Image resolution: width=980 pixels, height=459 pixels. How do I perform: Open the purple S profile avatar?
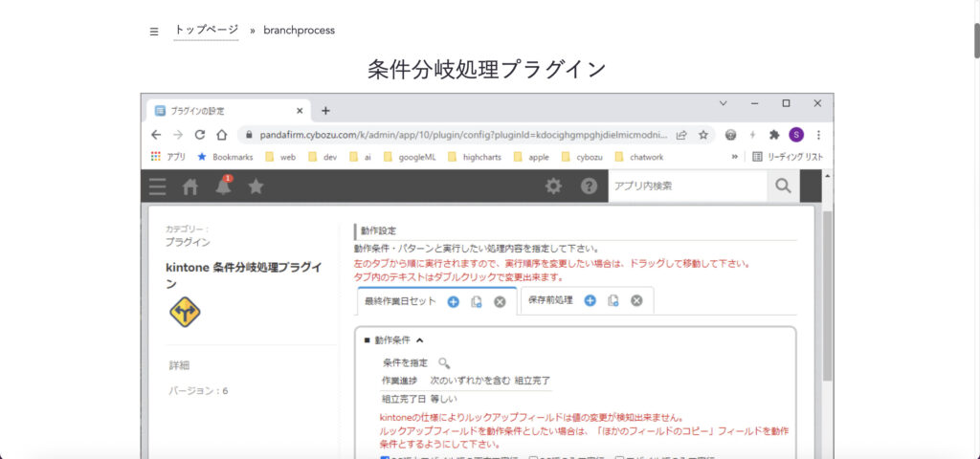pyautogui.click(x=796, y=135)
